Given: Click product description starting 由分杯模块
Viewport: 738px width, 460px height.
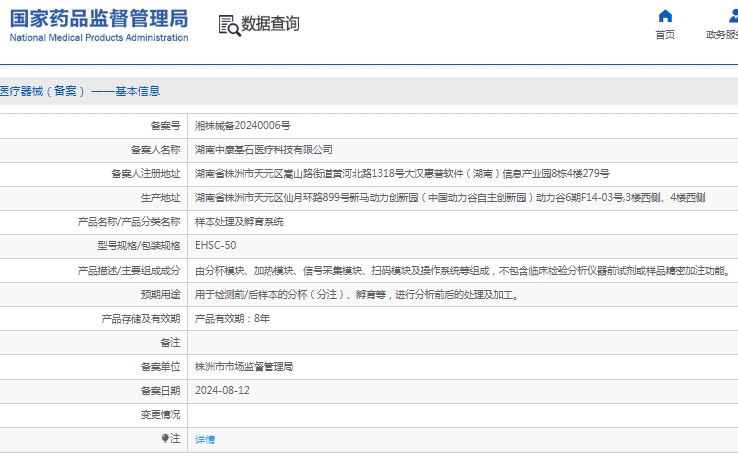Looking at the screenshot, I should tap(463, 271).
